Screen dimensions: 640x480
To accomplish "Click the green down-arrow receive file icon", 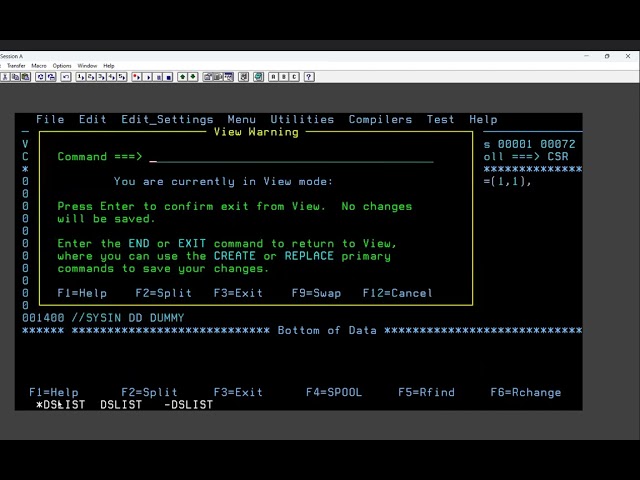I will click(x=193, y=77).
